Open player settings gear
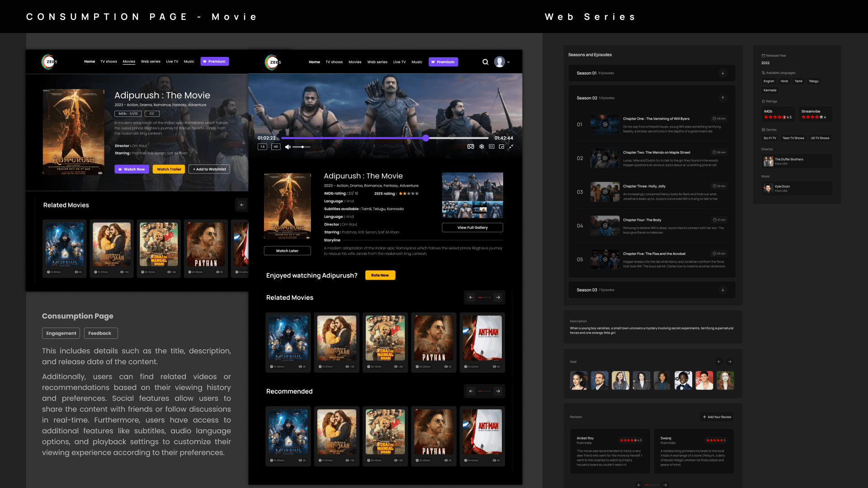The image size is (868, 488). coord(482,146)
